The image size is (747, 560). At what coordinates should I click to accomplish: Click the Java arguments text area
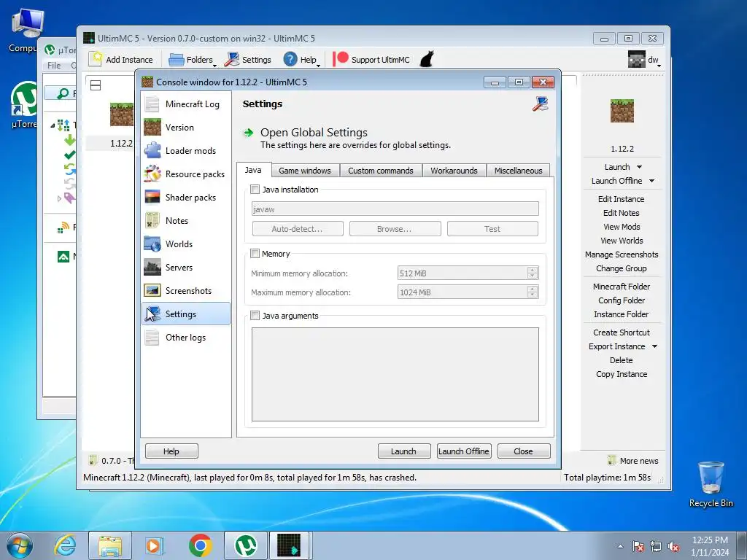point(395,374)
